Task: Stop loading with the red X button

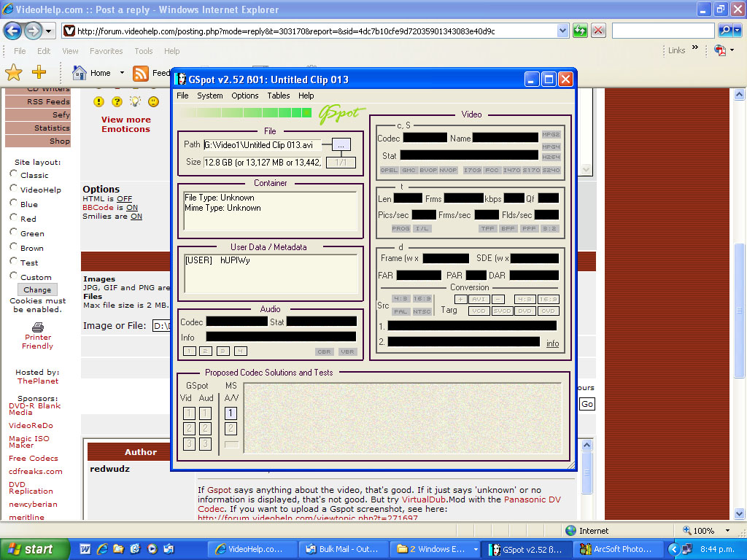Action: click(x=598, y=31)
